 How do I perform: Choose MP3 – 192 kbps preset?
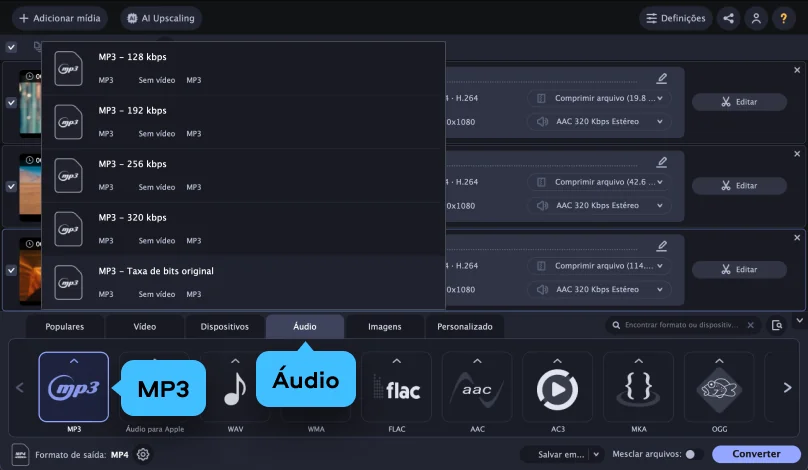pyautogui.click(x=243, y=122)
